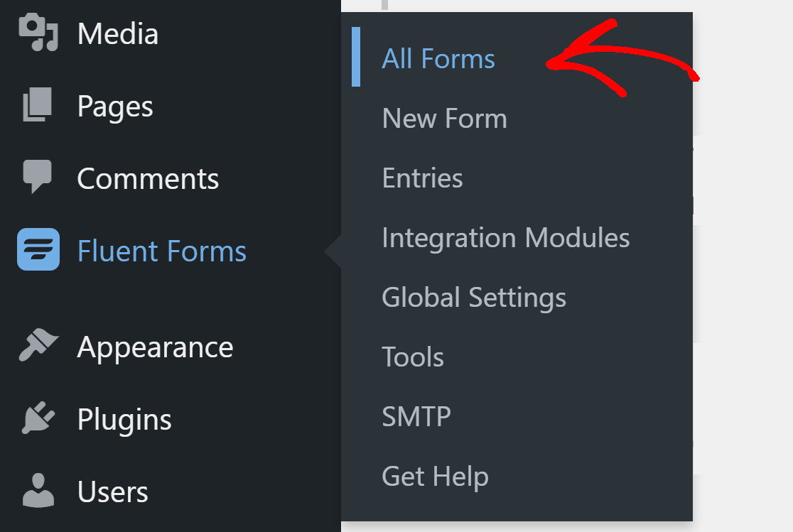The image size is (793, 532).
Task: Open Global Settings for Fluent Forms
Action: point(474,298)
